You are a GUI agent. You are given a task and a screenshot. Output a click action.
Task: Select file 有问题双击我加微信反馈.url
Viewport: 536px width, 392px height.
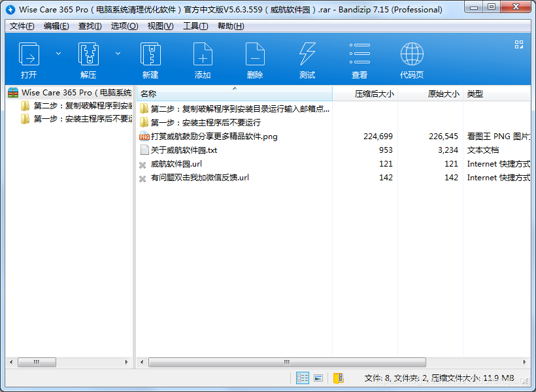(194, 177)
